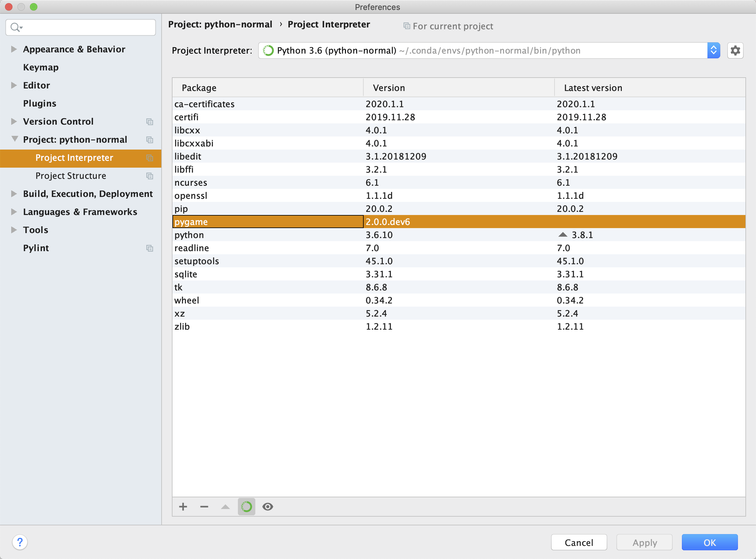Collapse the Project: python-normal section
756x559 pixels.
pyautogui.click(x=15, y=139)
